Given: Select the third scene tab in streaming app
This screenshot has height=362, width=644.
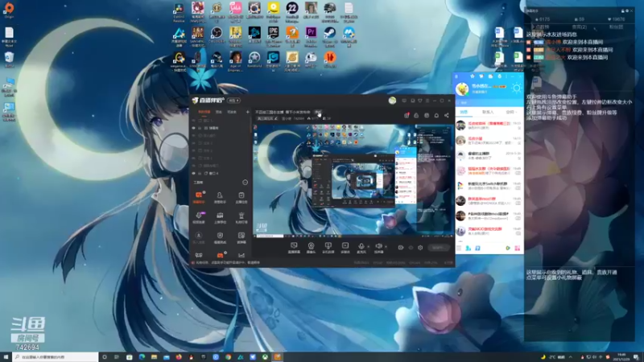Looking at the screenshot, I should click(232, 112).
